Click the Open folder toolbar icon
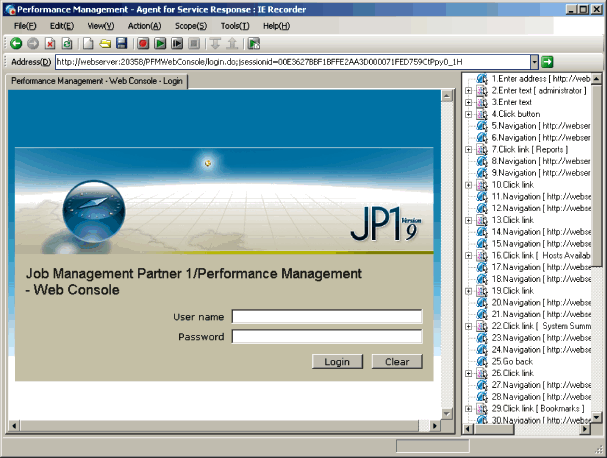This screenshot has width=607, height=458. pyautogui.click(x=105, y=43)
